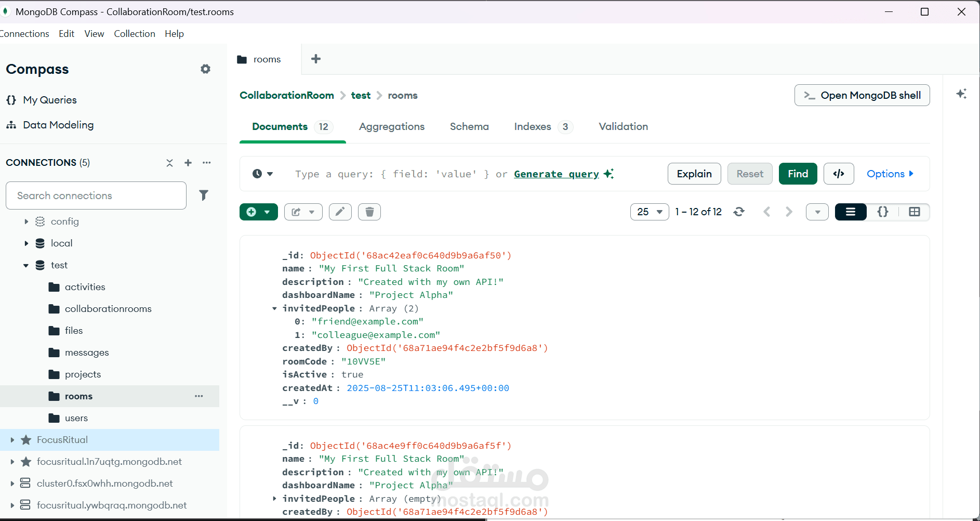Switch to the Validation tab
This screenshot has height=521, width=980.
tap(623, 126)
